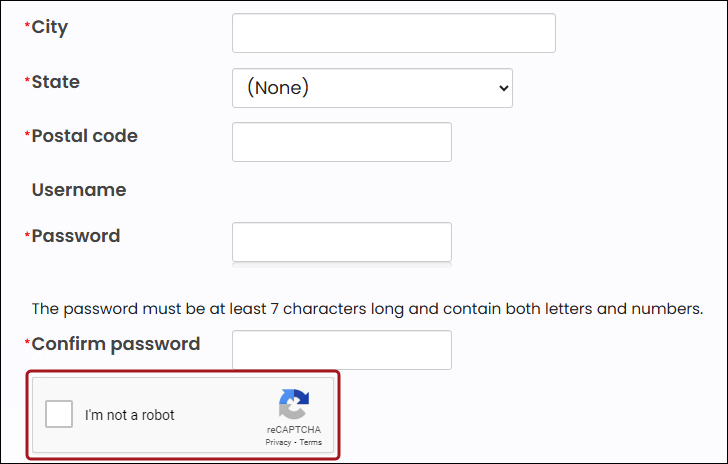Open the reCAPTCHA Terms link

click(311, 442)
